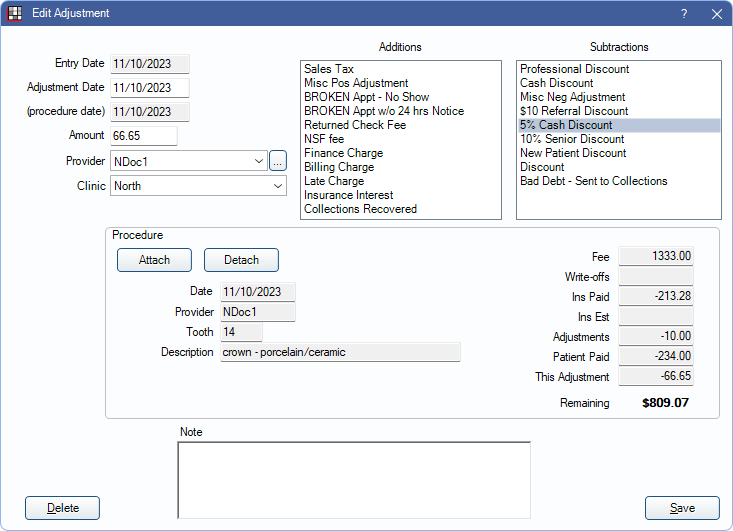Click the Save button
This screenshot has width=733, height=531.
[x=682, y=508]
